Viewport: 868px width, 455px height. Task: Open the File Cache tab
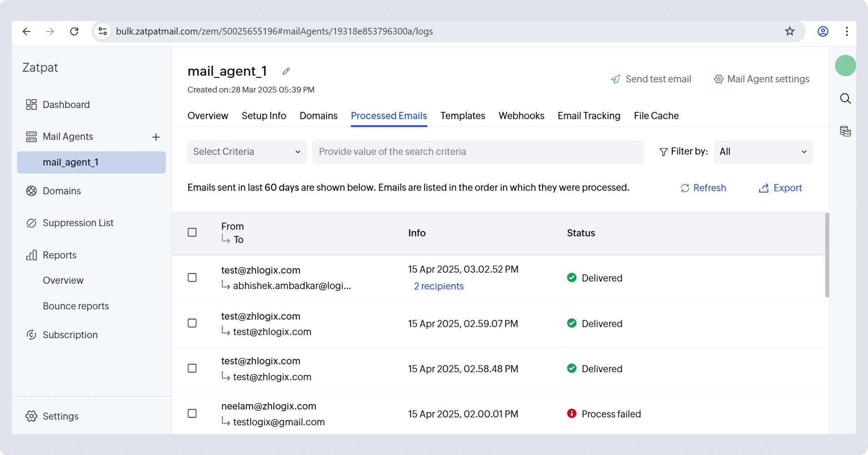[x=656, y=116]
